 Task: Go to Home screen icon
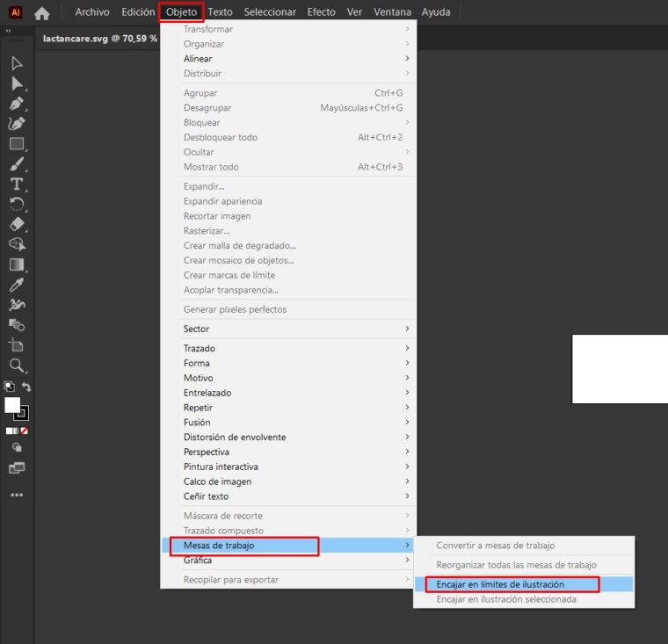(x=42, y=13)
